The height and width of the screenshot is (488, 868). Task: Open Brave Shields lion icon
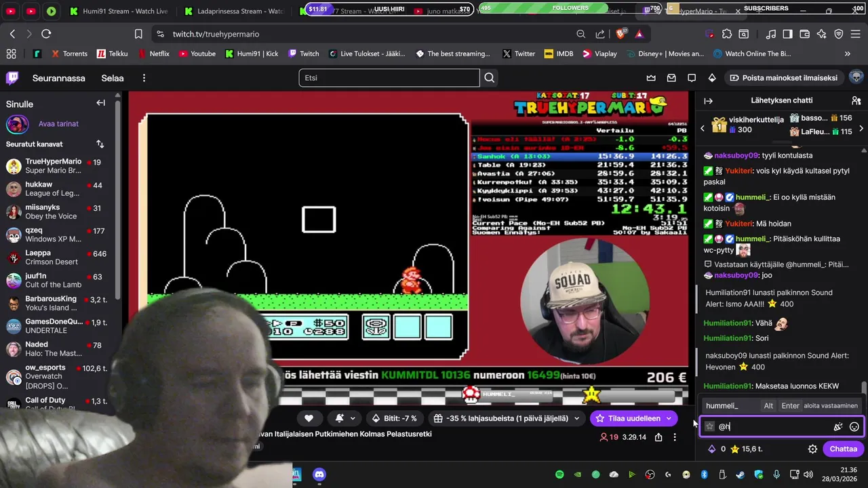pyautogui.click(x=620, y=34)
